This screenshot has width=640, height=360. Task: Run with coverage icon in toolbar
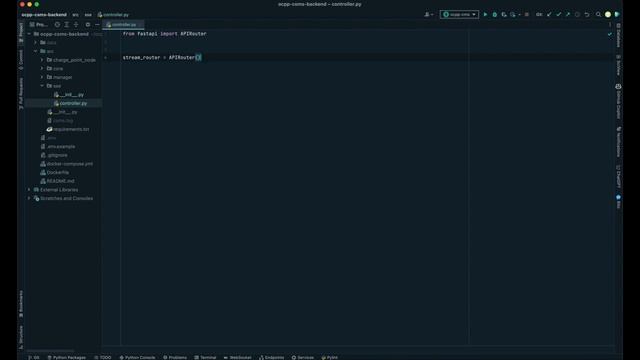pyautogui.click(x=504, y=14)
